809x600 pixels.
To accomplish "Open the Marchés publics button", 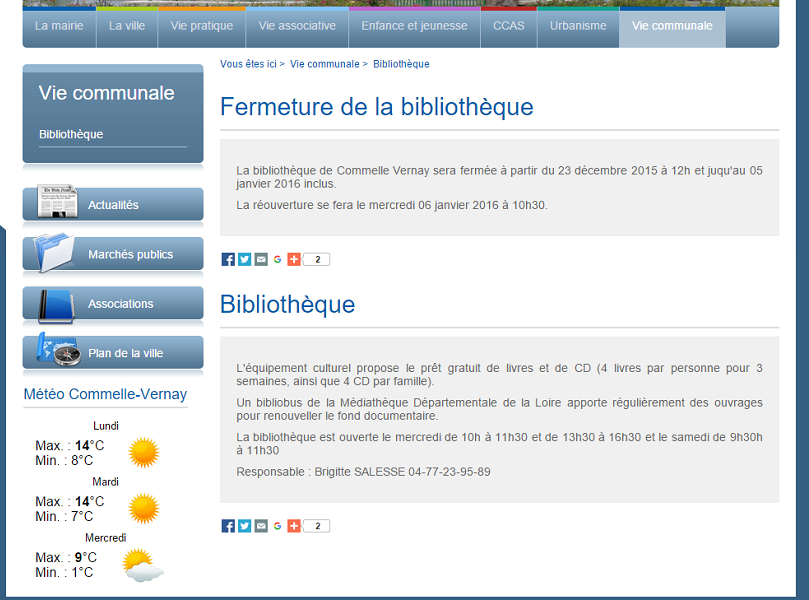I will [113, 254].
